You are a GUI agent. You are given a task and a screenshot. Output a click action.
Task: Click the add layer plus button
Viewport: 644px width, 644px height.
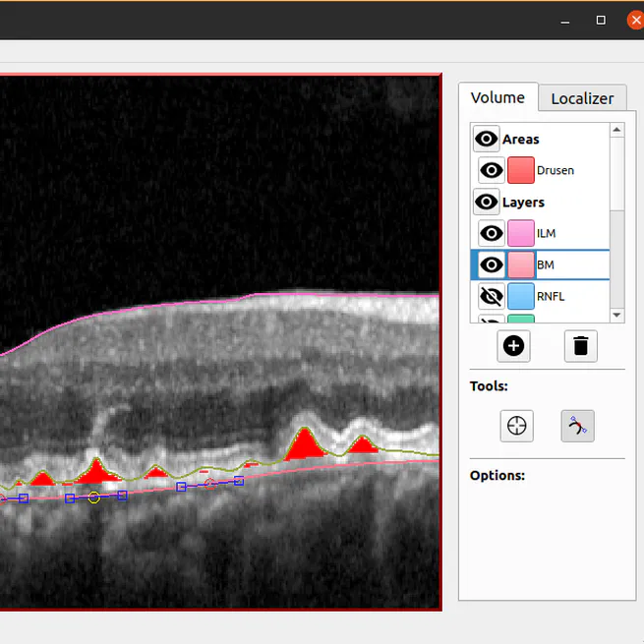click(513, 346)
